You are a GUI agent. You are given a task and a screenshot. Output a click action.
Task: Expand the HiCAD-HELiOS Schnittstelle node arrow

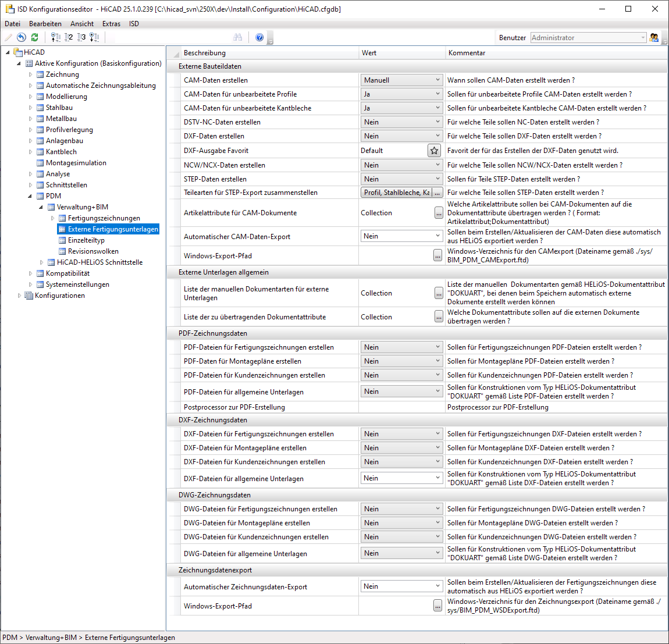click(x=41, y=262)
